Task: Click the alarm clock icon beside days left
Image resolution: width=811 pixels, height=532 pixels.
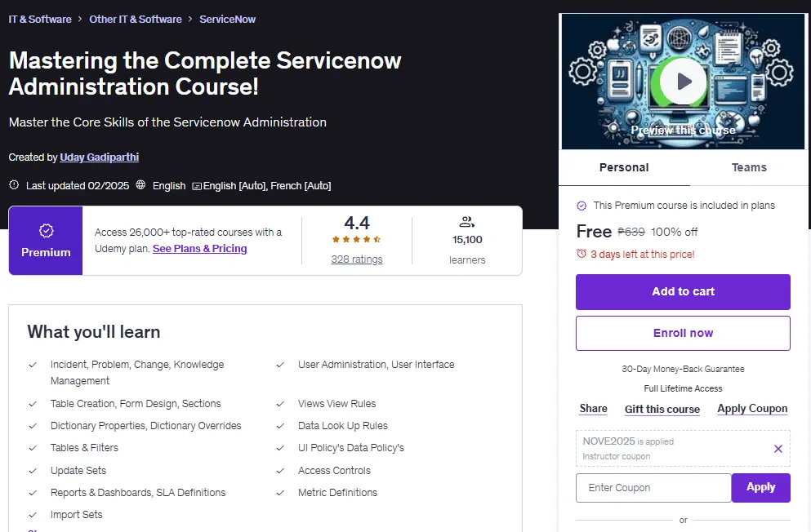Action: pos(582,254)
